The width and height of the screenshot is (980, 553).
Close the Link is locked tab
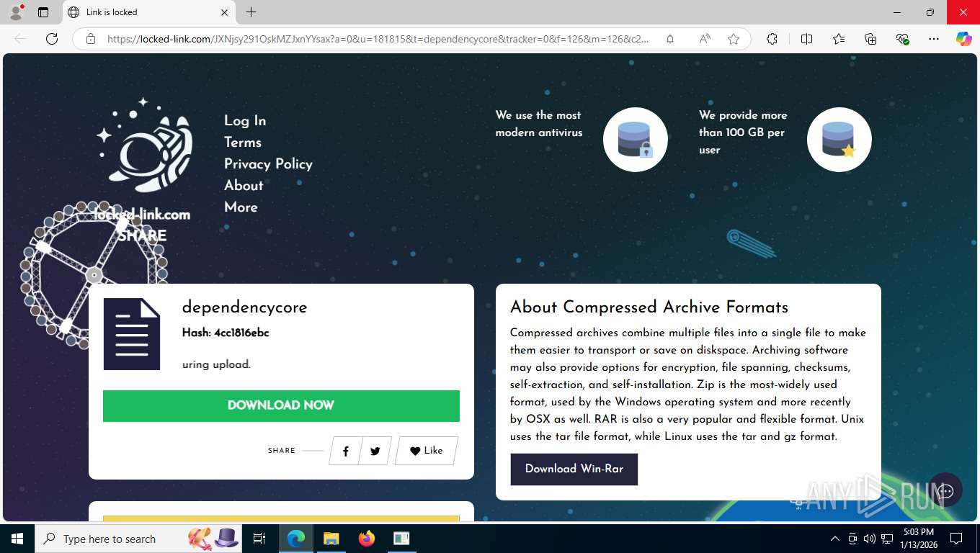pos(224,12)
